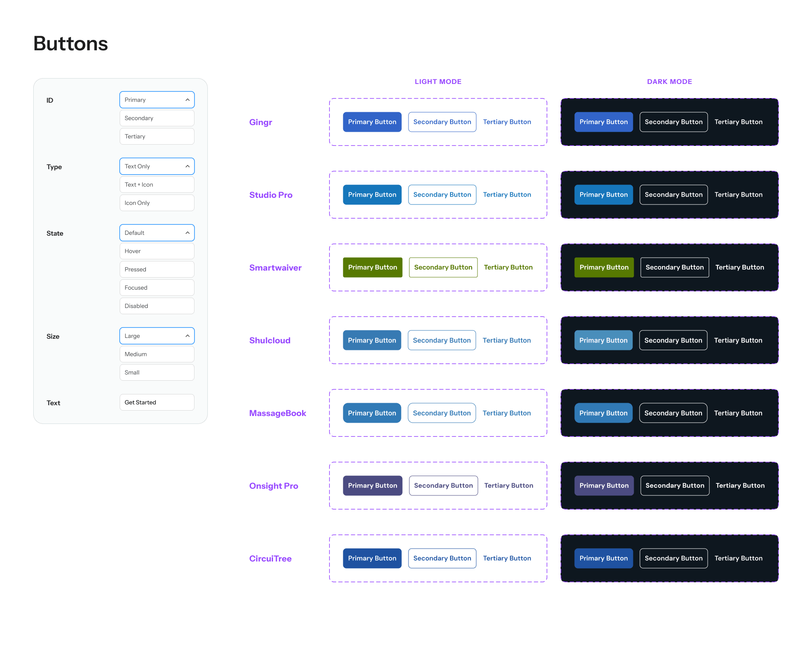Viewport: 812px width, 655px height.
Task: Open the Type dropdown showing Text Only
Action: 157,166
